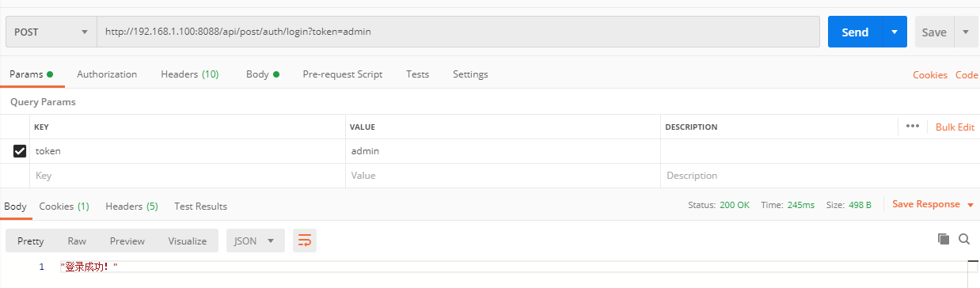Open the Pre-request Script tab
The height and width of the screenshot is (288, 980).
tap(343, 74)
